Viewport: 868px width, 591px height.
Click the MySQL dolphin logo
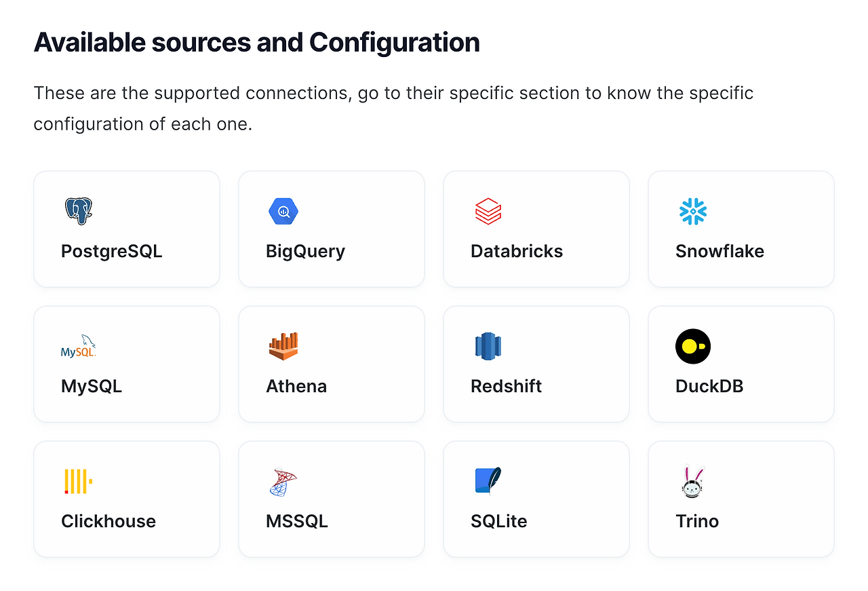coord(79,347)
